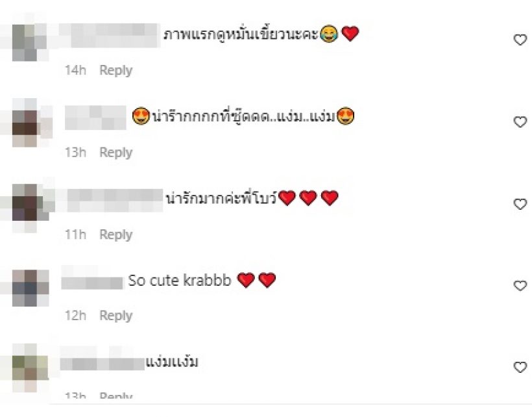Like the 'So cute krabbb' comment
The width and height of the screenshot is (532, 417).
point(520,286)
